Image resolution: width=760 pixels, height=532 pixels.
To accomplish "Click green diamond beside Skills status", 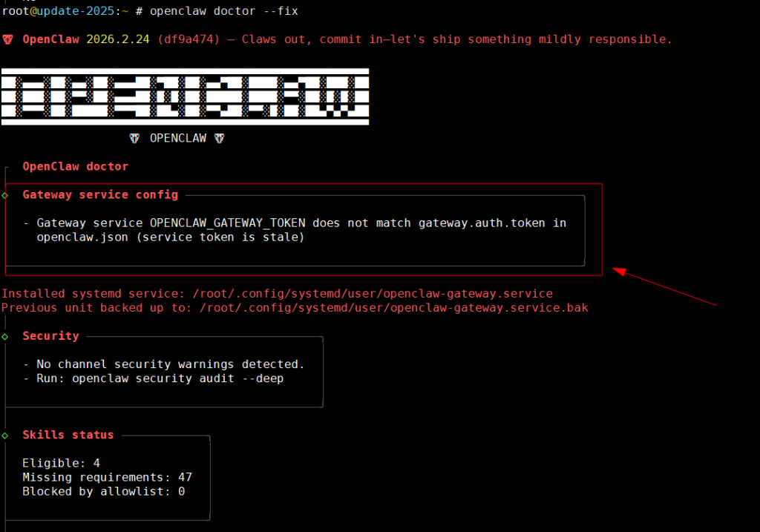I will tap(5, 435).
